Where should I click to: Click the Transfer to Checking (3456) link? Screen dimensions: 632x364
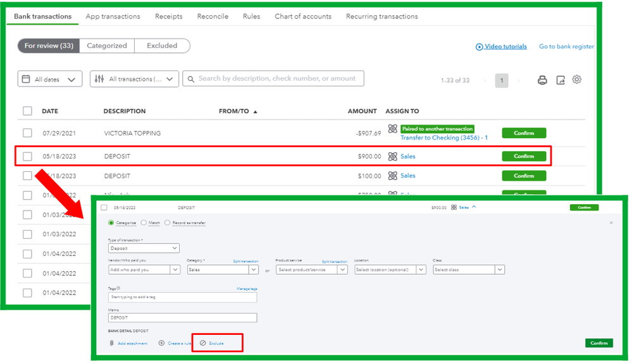coord(443,138)
